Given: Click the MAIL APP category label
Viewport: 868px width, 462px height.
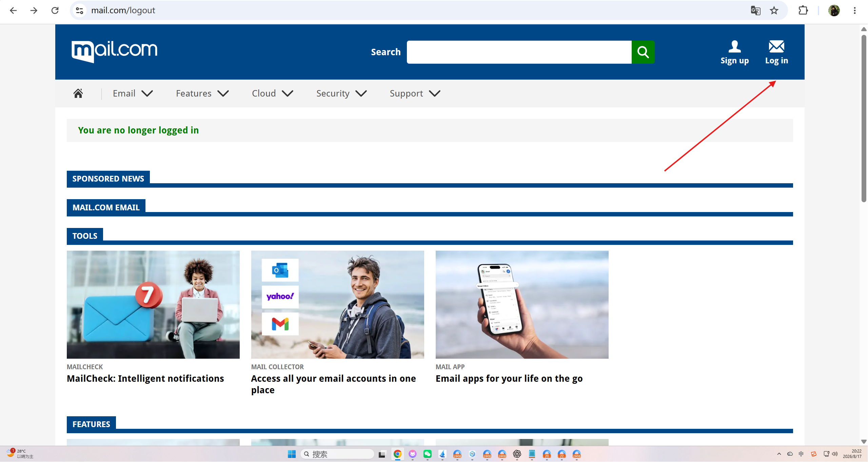Looking at the screenshot, I should [x=450, y=367].
